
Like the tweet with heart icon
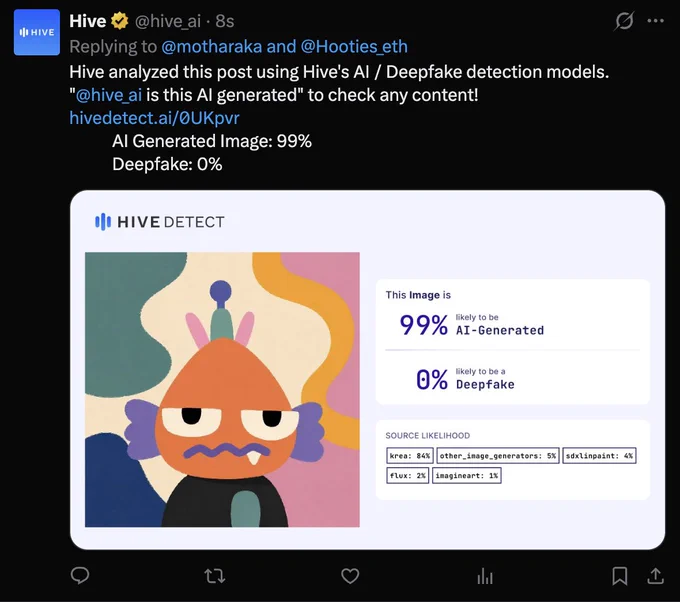pyautogui.click(x=350, y=576)
